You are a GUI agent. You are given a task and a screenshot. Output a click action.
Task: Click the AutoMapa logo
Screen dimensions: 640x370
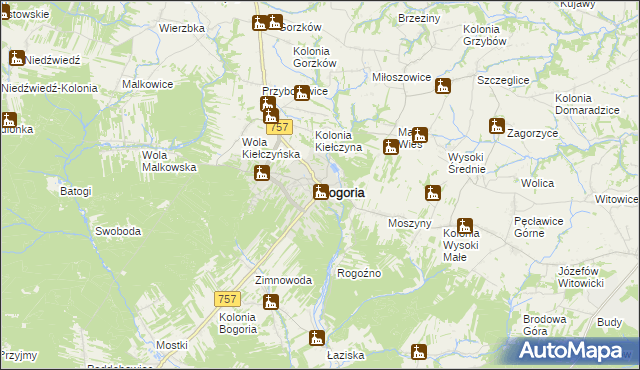[570, 351]
